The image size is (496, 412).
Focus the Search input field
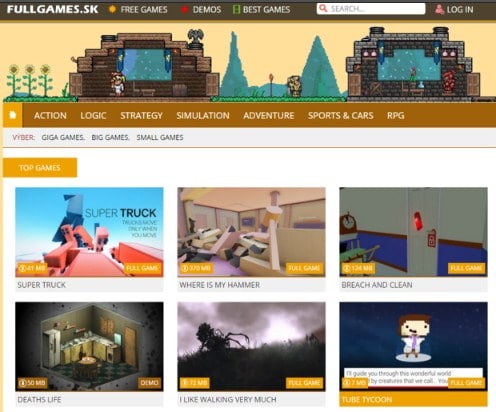click(371, 9)
